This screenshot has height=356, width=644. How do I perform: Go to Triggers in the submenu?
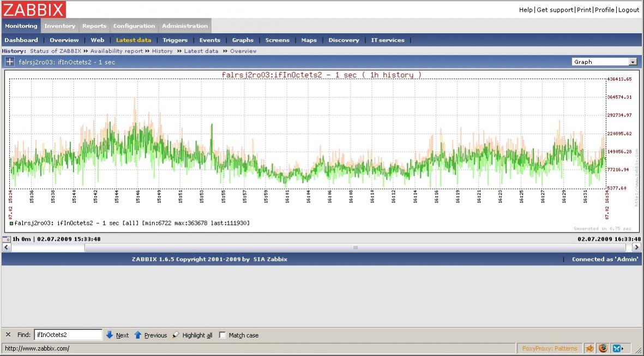[x=175, y=40]
